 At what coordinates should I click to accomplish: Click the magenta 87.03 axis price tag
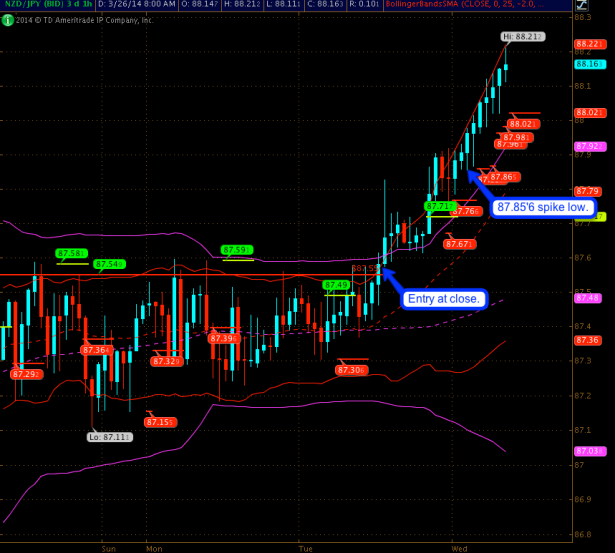(x=587, y=452)
